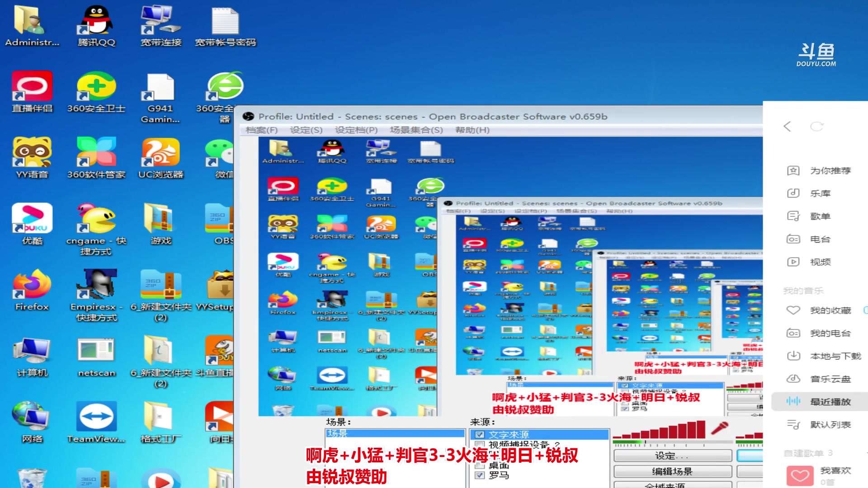Click the 编辑场景 button
The image size is (868, 488).
click(672, 471)
